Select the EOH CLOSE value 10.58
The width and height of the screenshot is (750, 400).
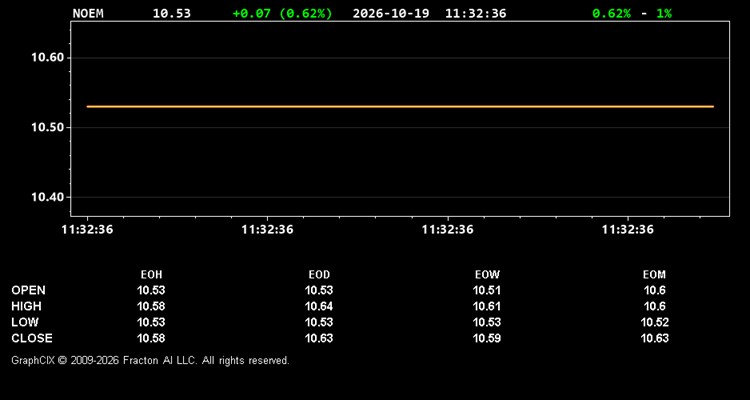pos(151,338)
